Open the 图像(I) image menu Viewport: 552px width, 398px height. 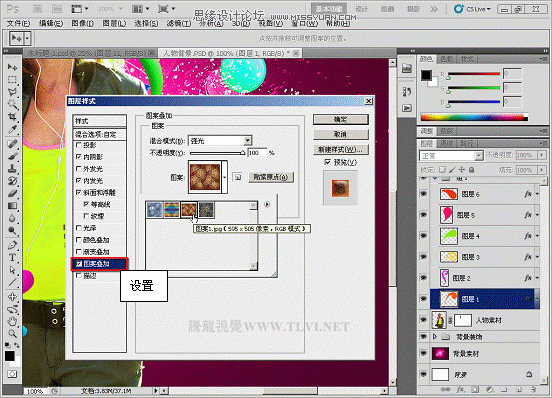point(82,24)
